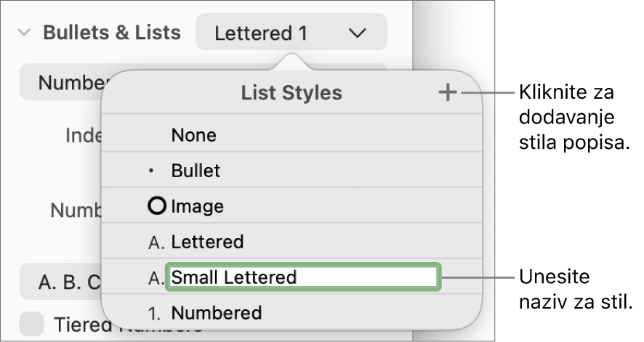Screen dimensions: 644x342
Task: Click the 'A.' preview beside Small Lettered
Action: tap(155, 277)
